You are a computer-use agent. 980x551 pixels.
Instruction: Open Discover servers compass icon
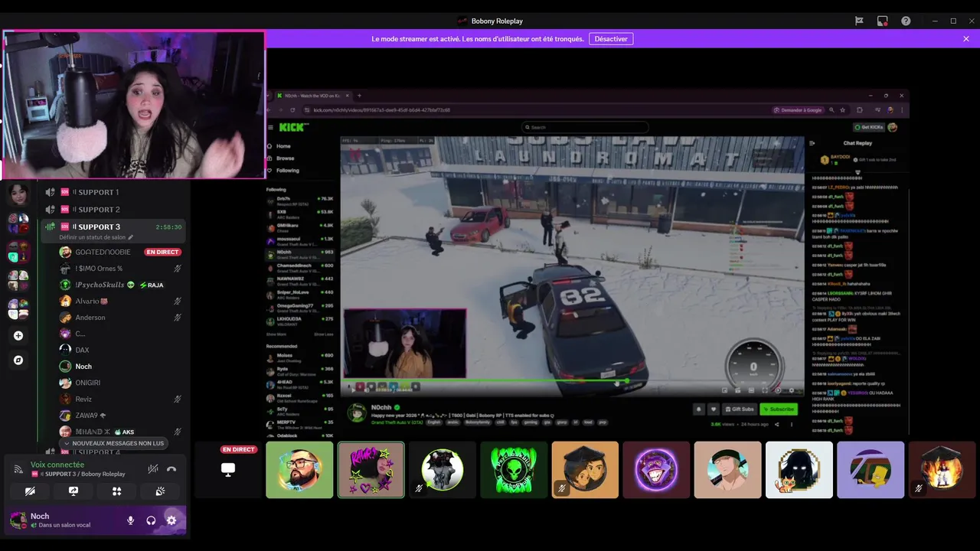coord(18,360)
